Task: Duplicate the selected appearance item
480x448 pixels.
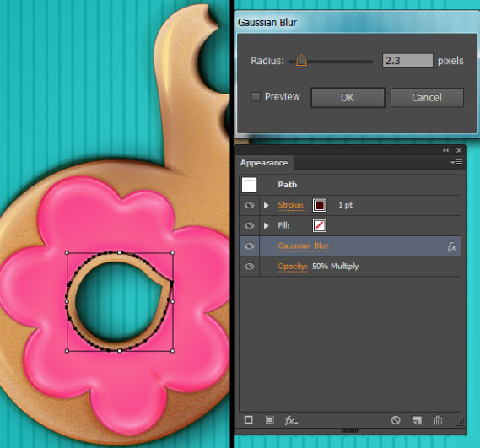Action: coord(417,420)
